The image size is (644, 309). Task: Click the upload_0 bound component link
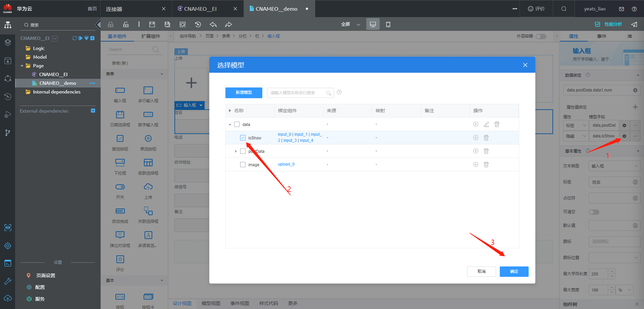(286, 164)
